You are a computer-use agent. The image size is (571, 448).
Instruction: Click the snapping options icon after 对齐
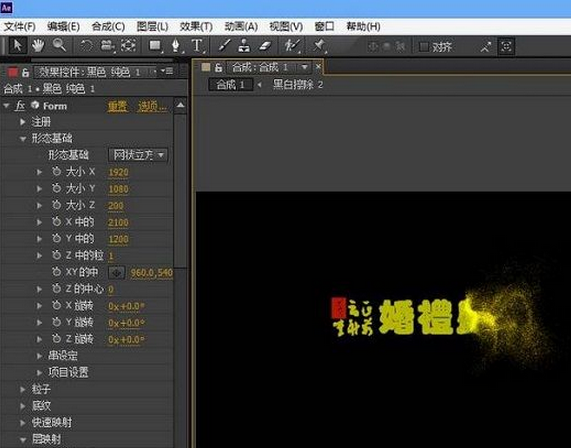pyautogui.click(x=485, y=47)
